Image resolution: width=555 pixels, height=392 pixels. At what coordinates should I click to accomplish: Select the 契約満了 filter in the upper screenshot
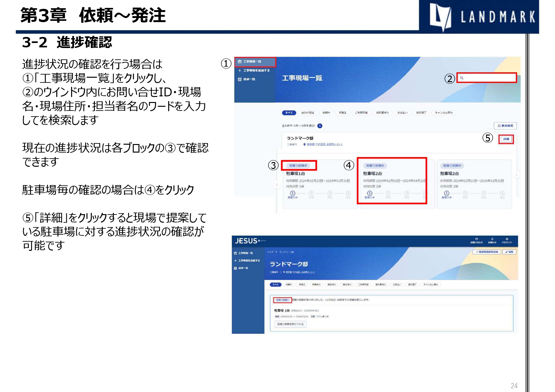(x=421, y=113)
